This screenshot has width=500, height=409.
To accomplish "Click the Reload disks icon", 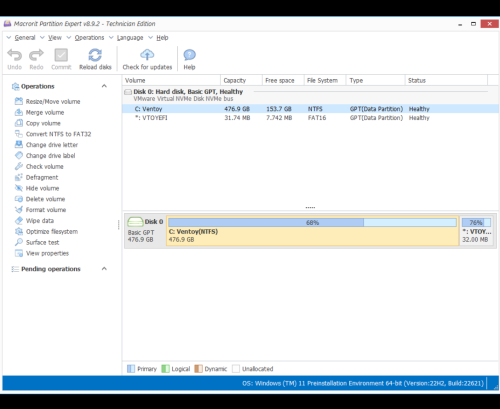I will (x=95, y=55).
